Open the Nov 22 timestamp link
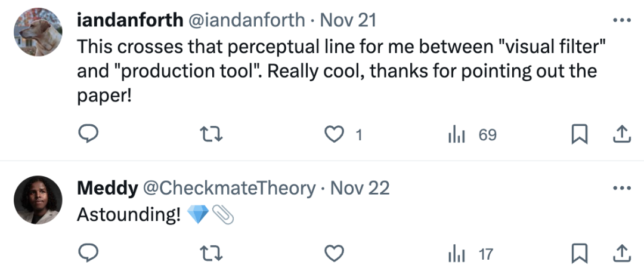This screenshot has width=644, height=274. tap(360, 188)
